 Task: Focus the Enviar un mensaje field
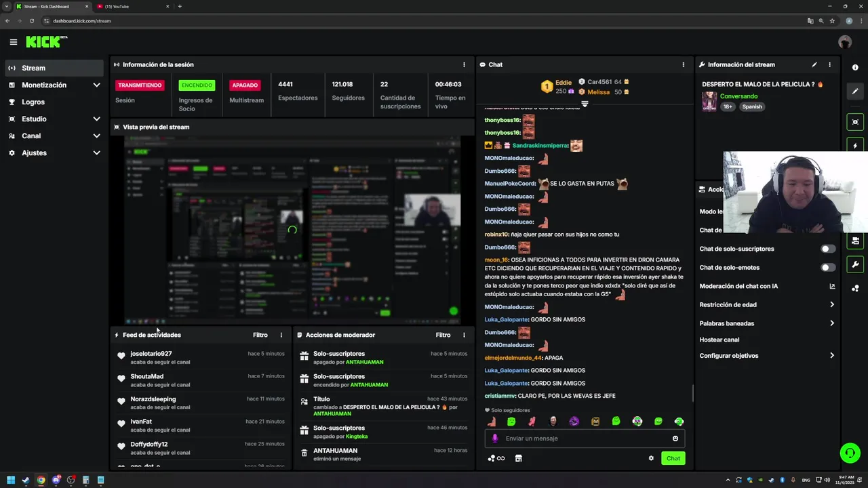[x=585, y=439]
